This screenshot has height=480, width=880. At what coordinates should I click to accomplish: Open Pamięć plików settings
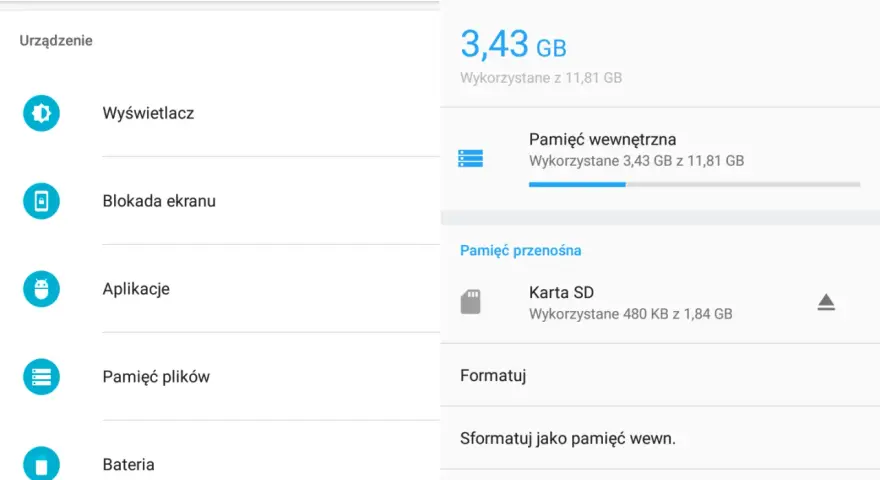tap(220, 377)
